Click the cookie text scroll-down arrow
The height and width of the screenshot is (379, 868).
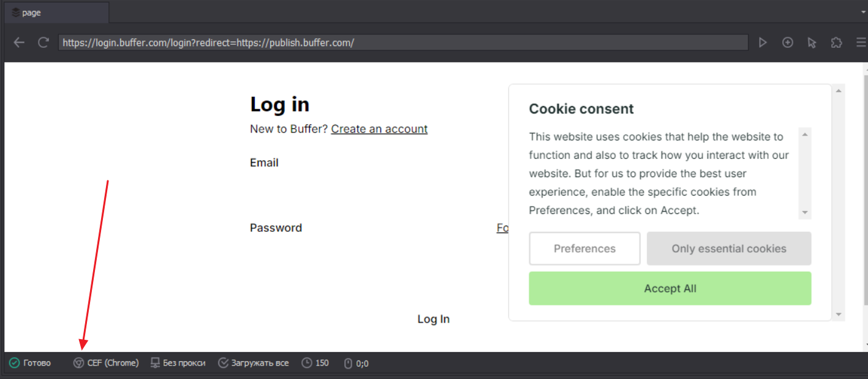pos(806,213)
